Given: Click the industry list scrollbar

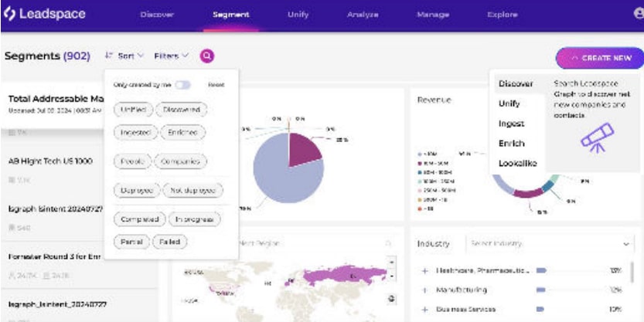Looking at the screenshot, I should 632,272.
